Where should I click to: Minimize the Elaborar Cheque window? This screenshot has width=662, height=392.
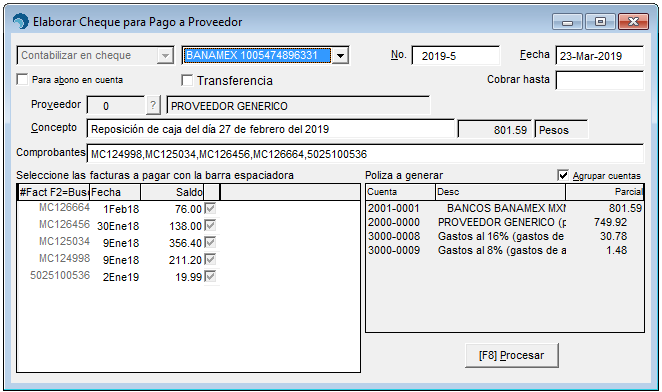[x=567, y=22]
